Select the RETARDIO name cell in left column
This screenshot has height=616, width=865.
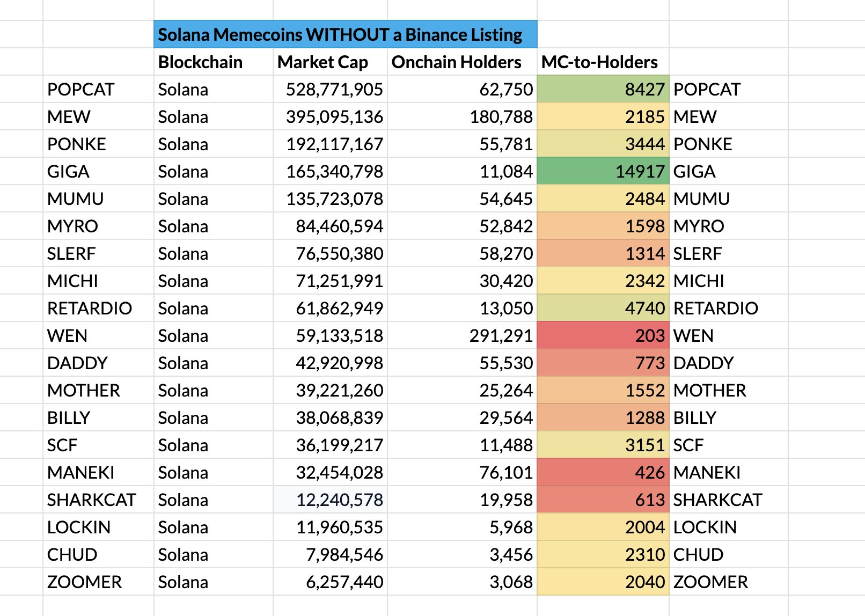click(x=98, y=309)
